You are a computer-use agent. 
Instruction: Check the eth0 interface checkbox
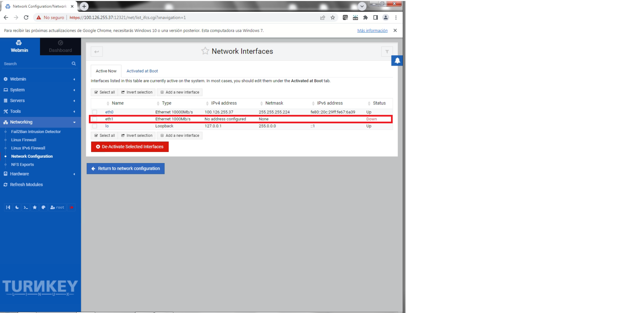[95, 112]
